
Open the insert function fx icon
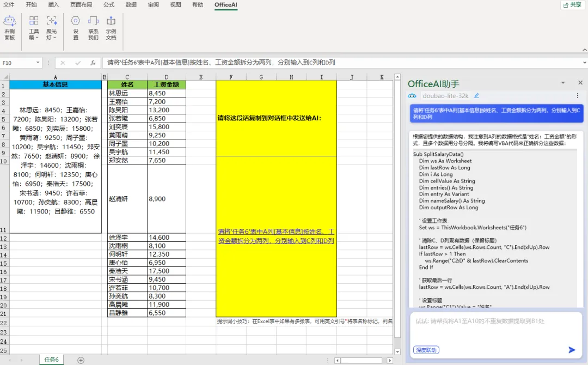coord(93,63)
